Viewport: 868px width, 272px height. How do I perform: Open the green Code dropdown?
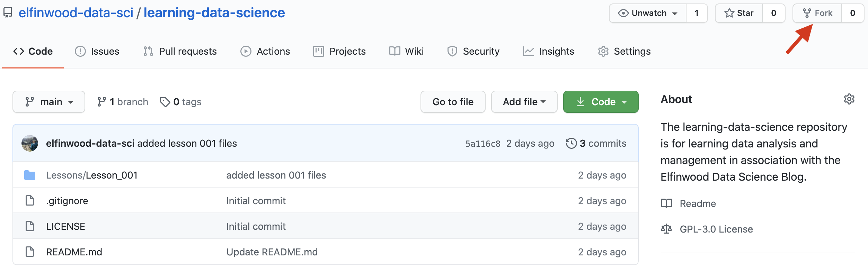click(601, 102)
